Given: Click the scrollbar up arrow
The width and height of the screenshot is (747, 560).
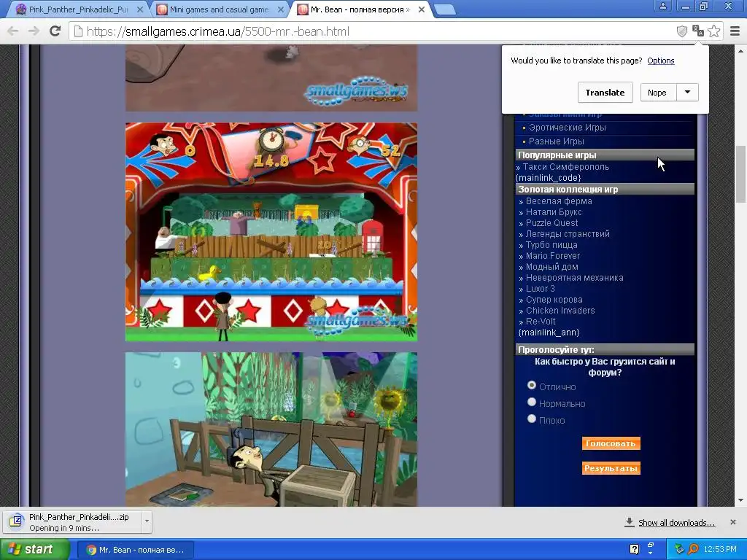Looking at the screenshot, I should pyautogui.click(x=741, y=50).
